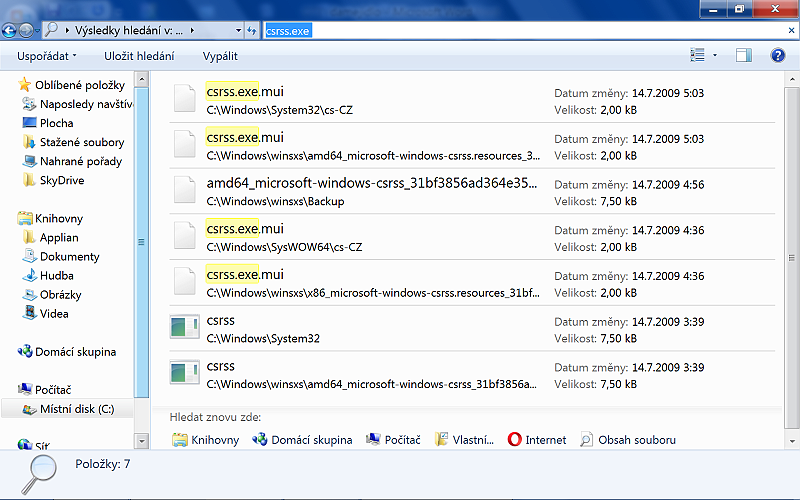Click the change view icon
Screen dimensions: 800x500
coord(698,56)
